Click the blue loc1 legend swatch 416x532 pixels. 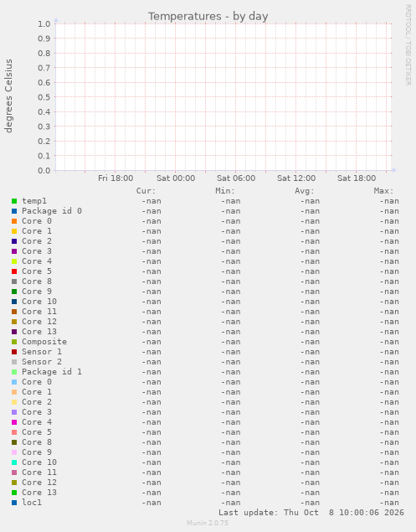14,503
